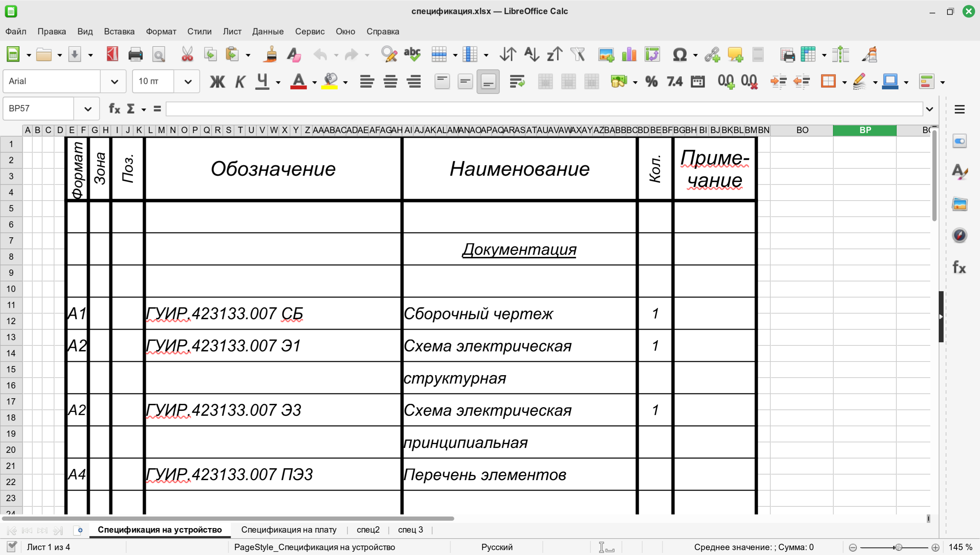Open the font name dropdown

(x=114, y=82)
